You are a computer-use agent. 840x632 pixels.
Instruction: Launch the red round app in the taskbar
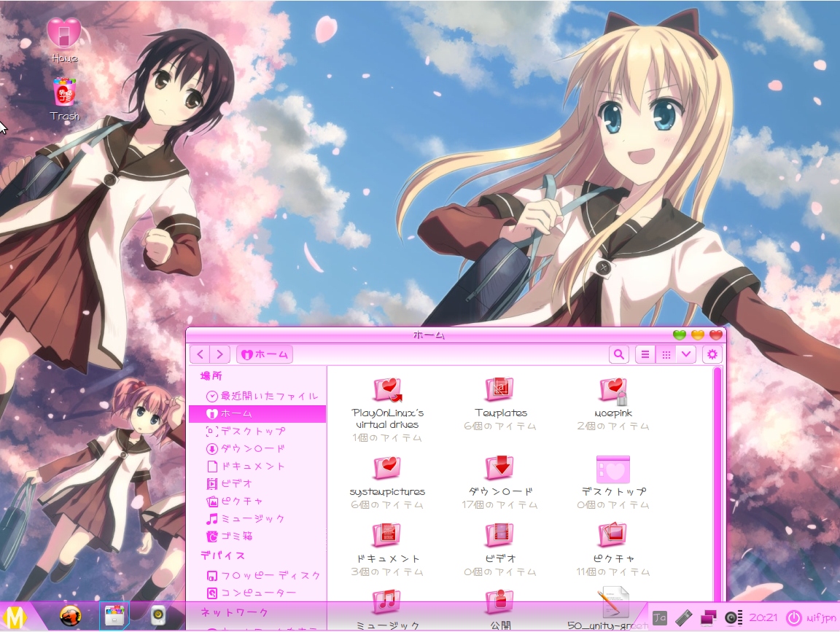click(70, 617)
